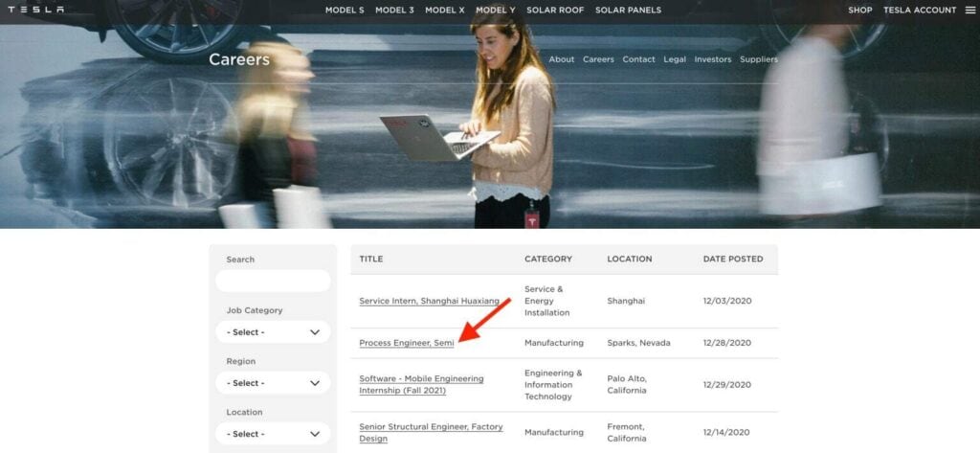The height and width of the screenshot is (453, 980).
Task: Open Service Intern, Shanghai Huaxiang job
Action: [430, 301]
